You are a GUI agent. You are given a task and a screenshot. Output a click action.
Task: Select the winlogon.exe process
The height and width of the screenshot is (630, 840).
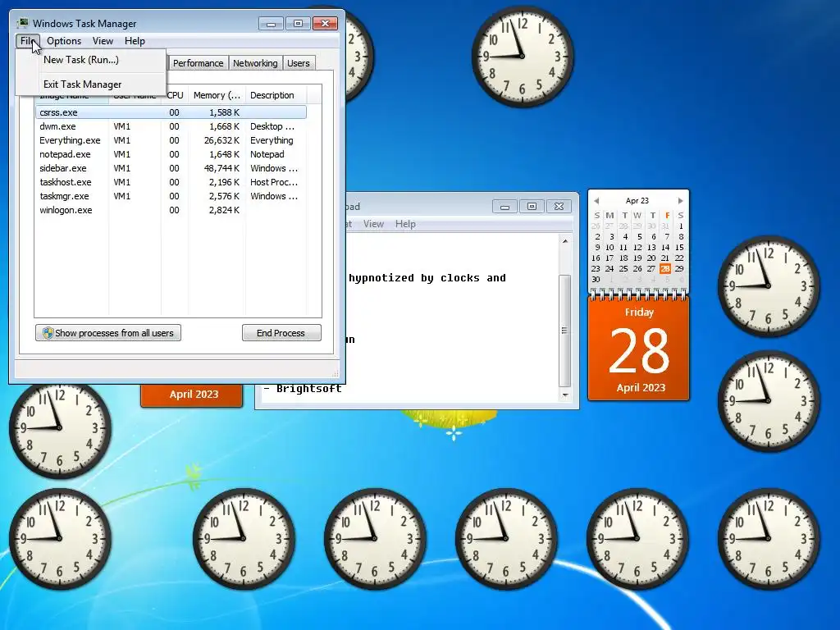171,210
